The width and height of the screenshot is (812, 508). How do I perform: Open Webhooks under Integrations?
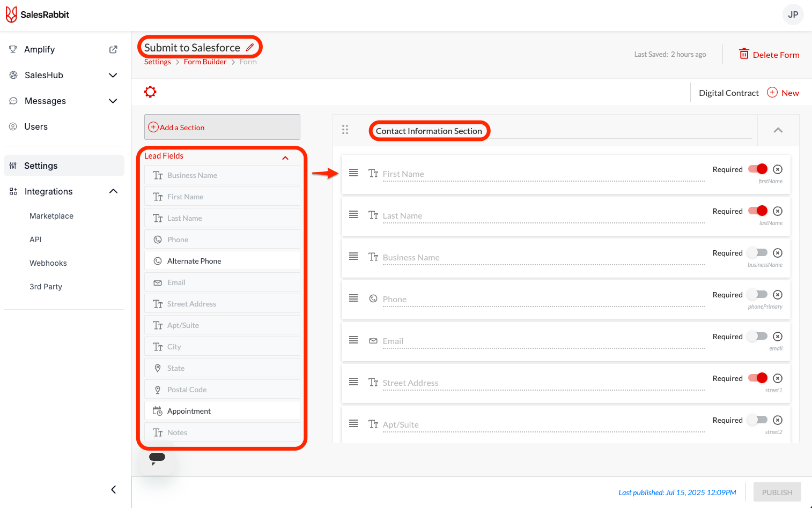point(48,263)
